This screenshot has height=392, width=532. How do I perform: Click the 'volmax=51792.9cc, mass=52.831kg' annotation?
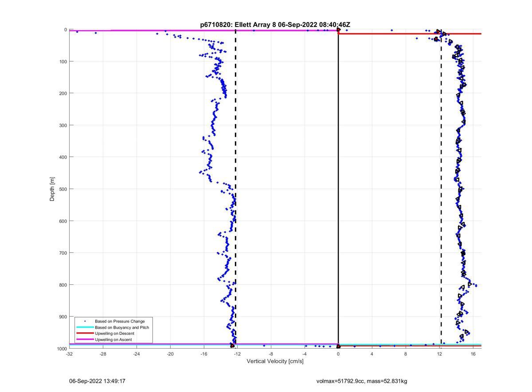point(361,381)
